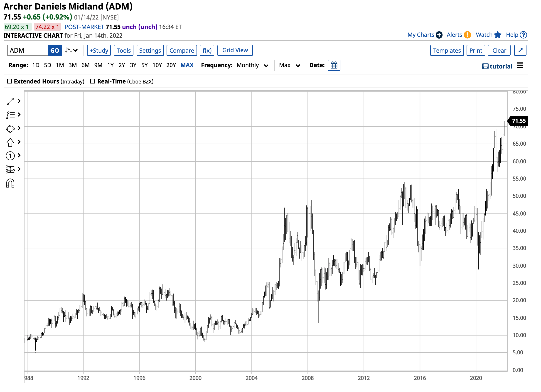Open the Tools button

pyautogui.click(x=124, y=51)
